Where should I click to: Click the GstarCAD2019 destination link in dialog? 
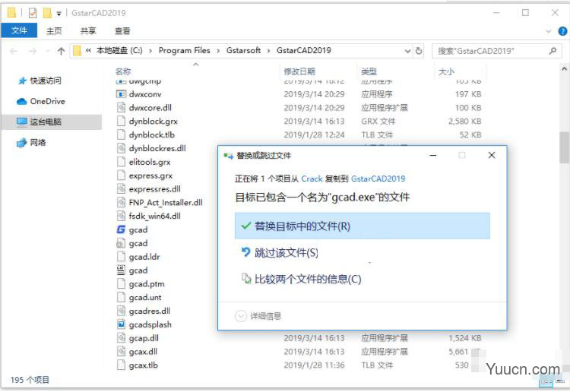tap(378, 179)
